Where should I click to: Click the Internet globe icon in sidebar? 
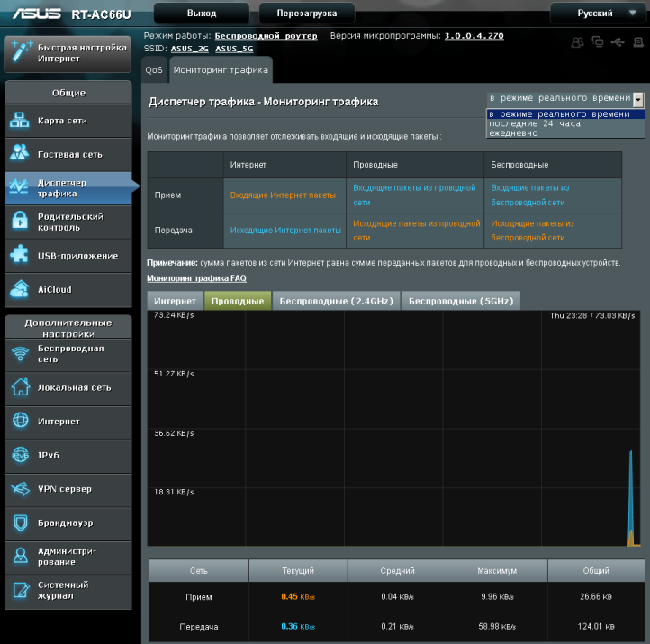(x=21, y=420)
